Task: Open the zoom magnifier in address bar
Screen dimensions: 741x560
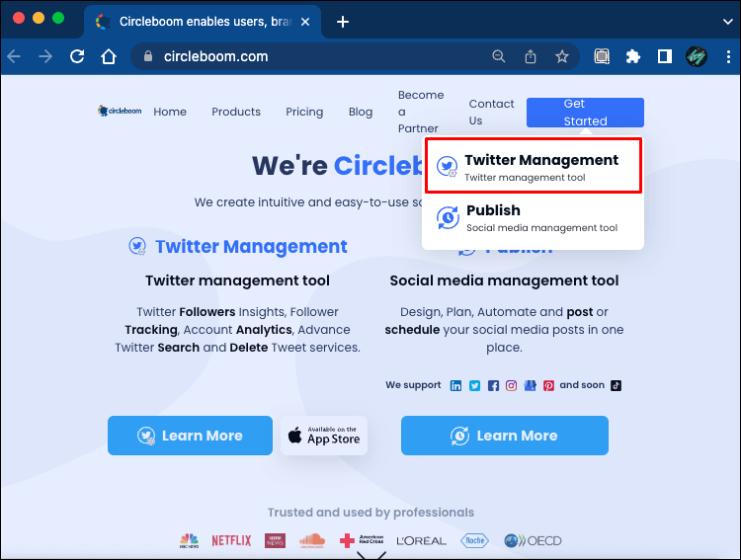Action: pos(499,56)
